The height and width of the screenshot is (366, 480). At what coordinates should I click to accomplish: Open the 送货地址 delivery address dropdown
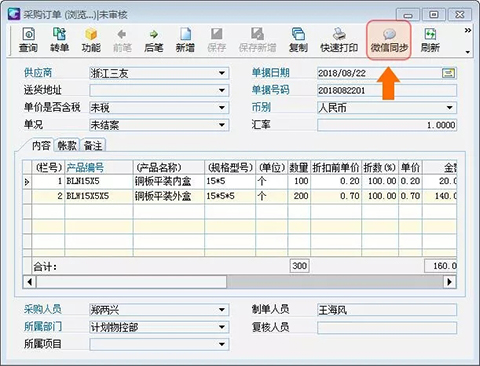(x=222, y=90)
